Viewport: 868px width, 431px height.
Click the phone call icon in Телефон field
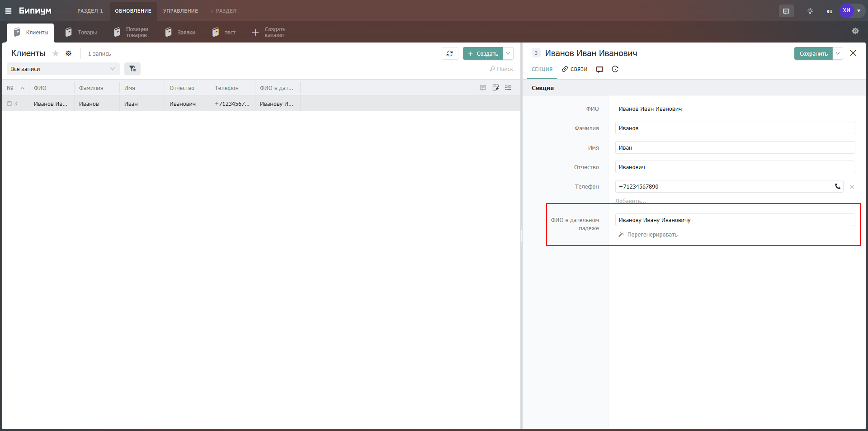click(837, 186)
